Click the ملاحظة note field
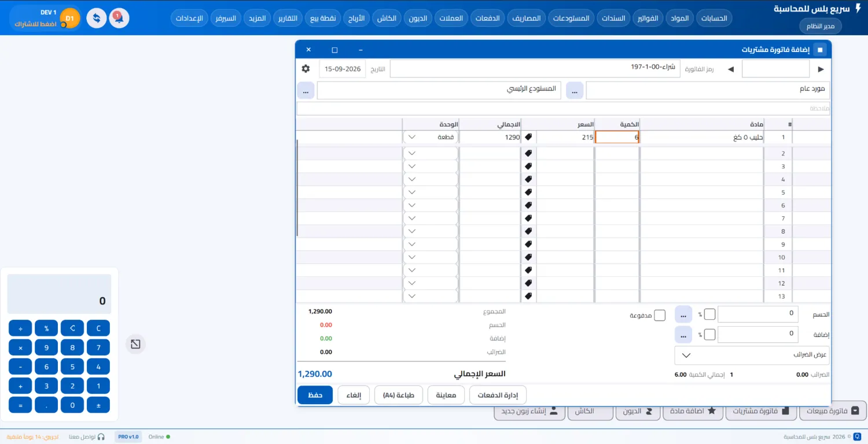The width and height of the screenshot is (868, 444). tap(563, 109)
